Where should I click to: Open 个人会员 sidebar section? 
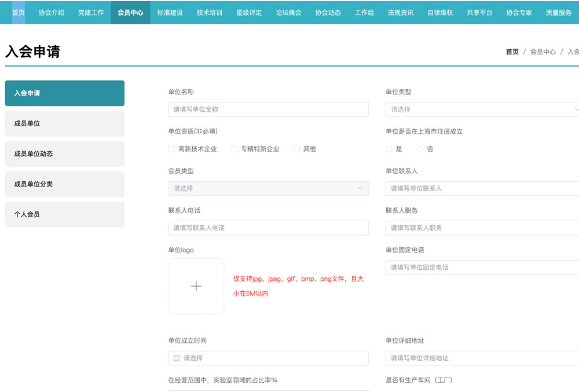tap(65, 214)
